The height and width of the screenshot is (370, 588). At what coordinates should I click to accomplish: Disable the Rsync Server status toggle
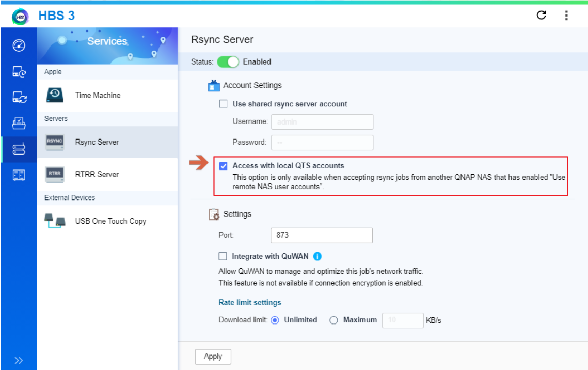tap(227, 61)
